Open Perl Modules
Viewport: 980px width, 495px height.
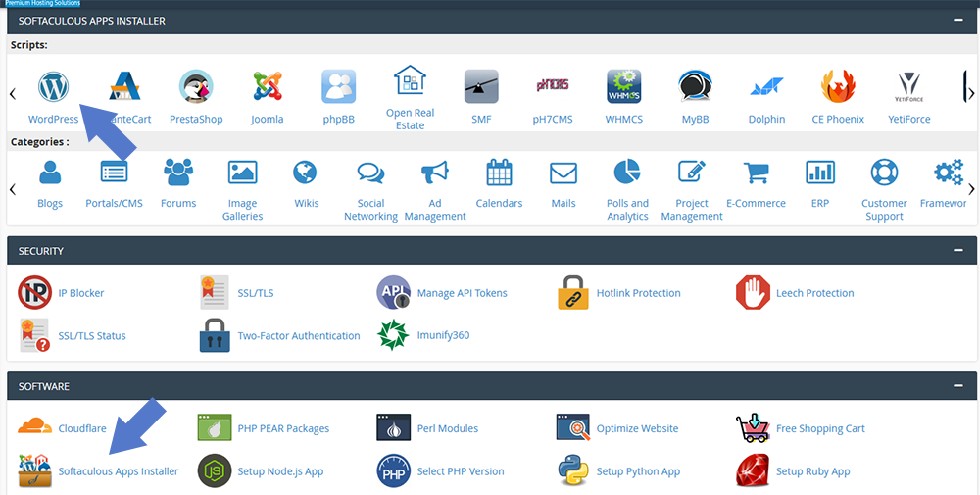[448, 428]
